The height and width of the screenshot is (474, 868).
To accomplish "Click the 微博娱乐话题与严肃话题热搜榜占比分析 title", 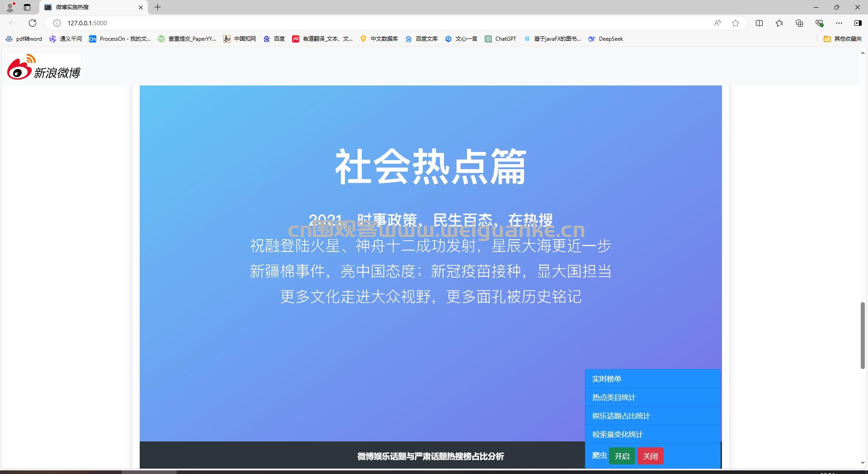I will pos(430,456).
